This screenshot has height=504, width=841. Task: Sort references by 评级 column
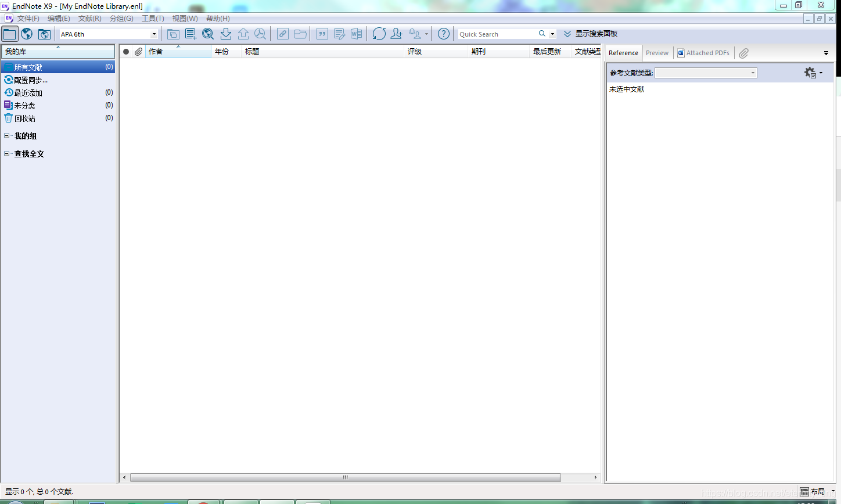pos(436,52)
